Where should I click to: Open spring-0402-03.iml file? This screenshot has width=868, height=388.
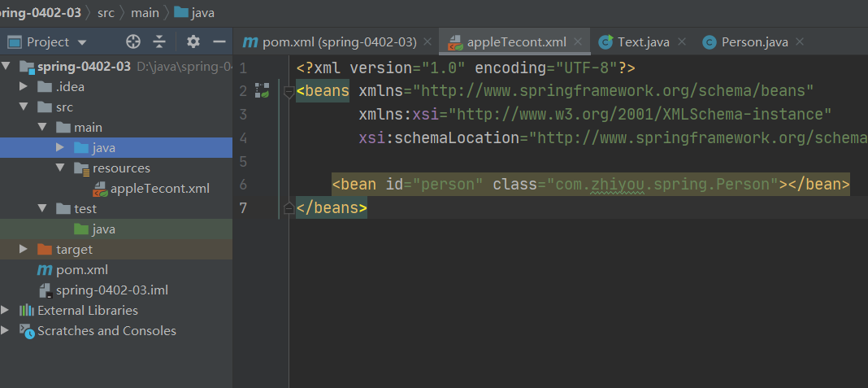coord(116,290)
